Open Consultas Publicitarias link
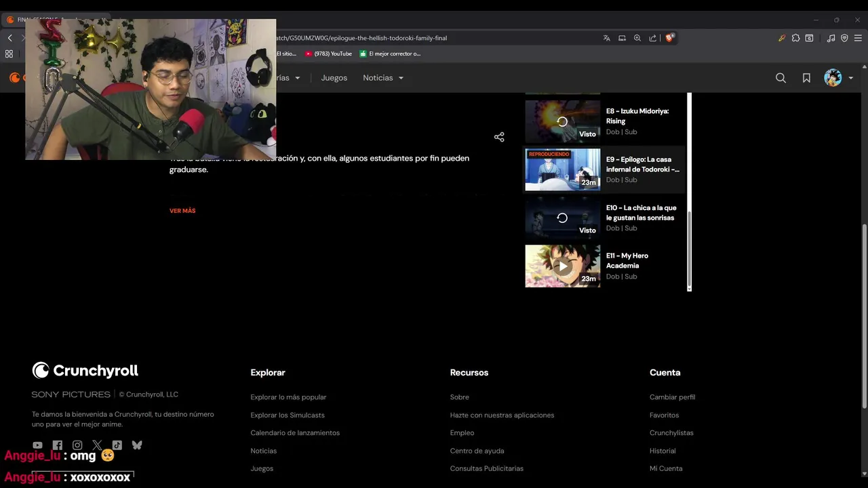868x488 pixels. point(487,468)
